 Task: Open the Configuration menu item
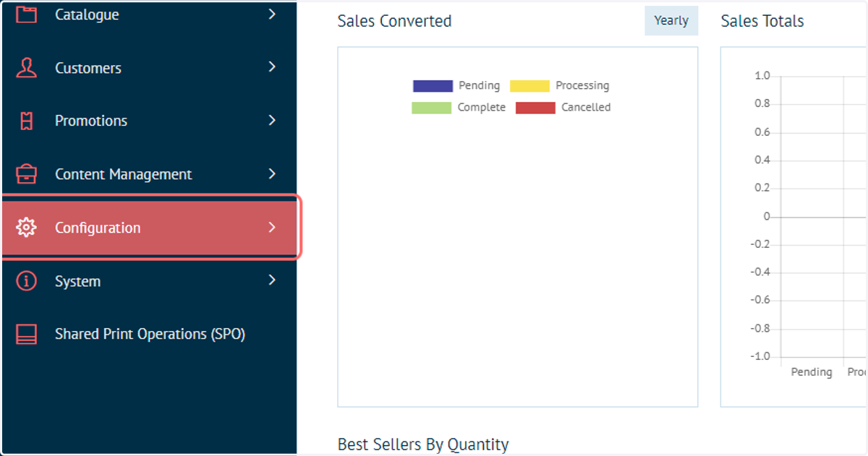pyautogui.click(x=150, y=228)
